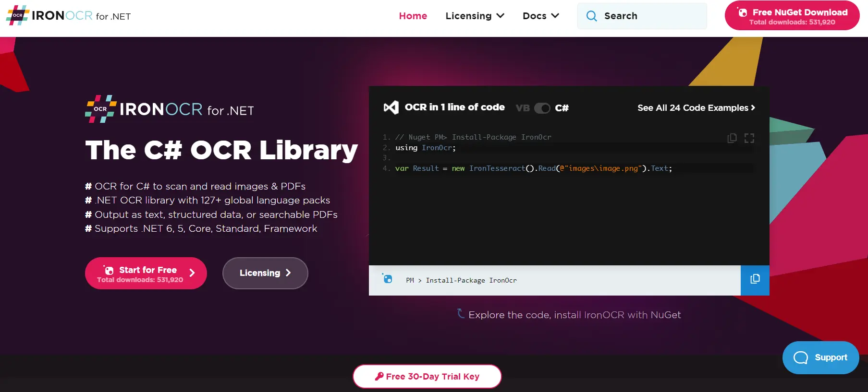Open See All 24 Code Examples
The width and height of the screenshot is (868, 392).
tap(696, 108)
